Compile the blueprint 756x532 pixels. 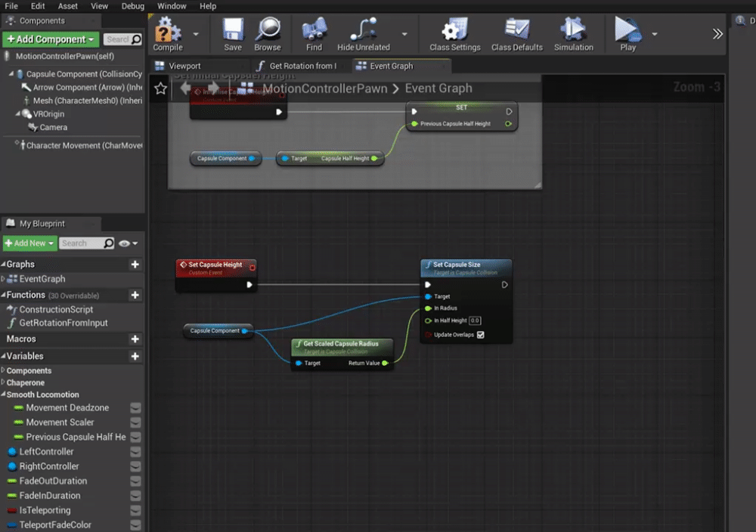click(x=168, y=34)
